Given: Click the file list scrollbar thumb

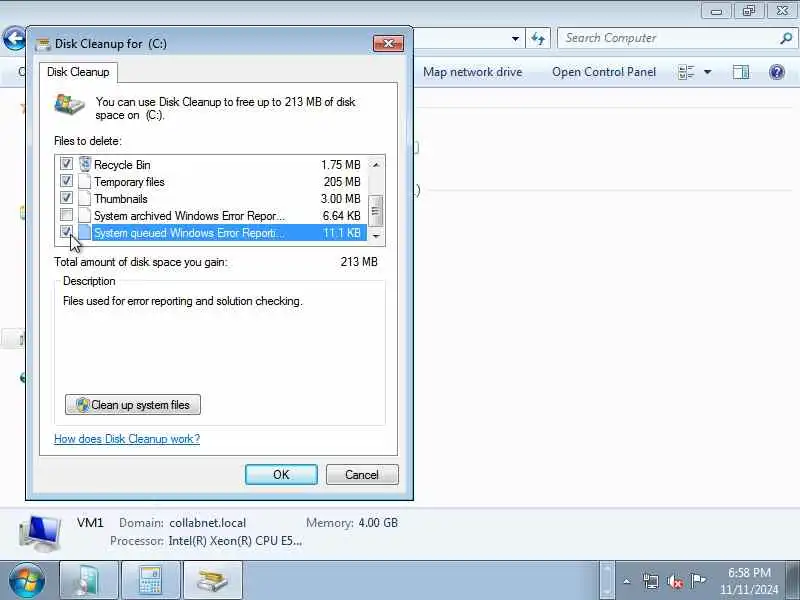Looking at the screenshot, I should [376, 211].
